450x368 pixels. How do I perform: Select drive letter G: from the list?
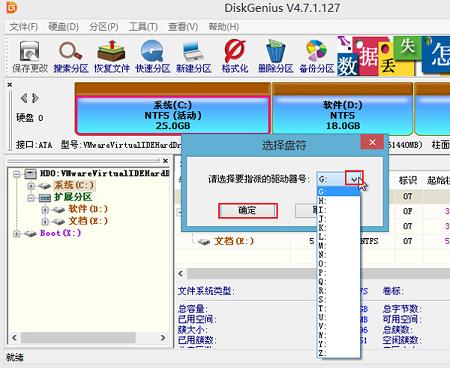(338, 192)
